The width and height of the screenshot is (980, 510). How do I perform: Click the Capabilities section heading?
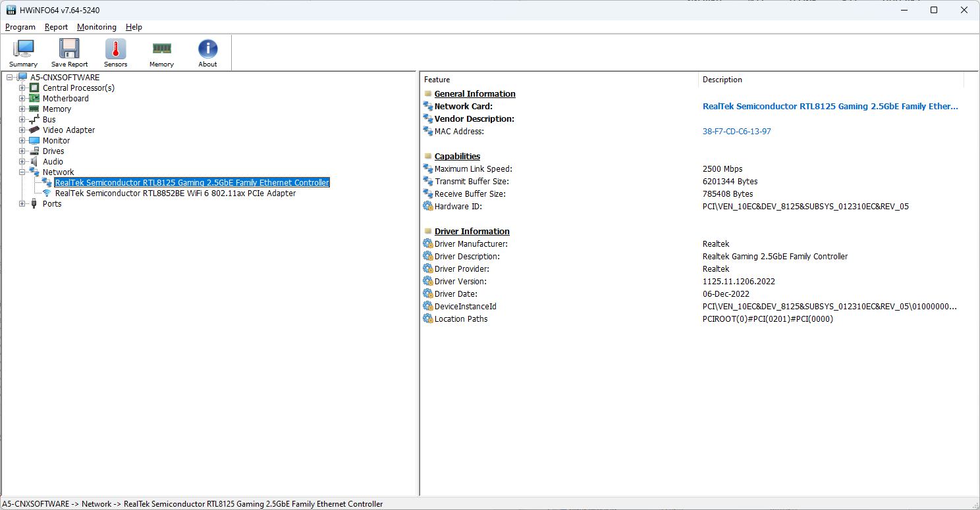[457, 156]
